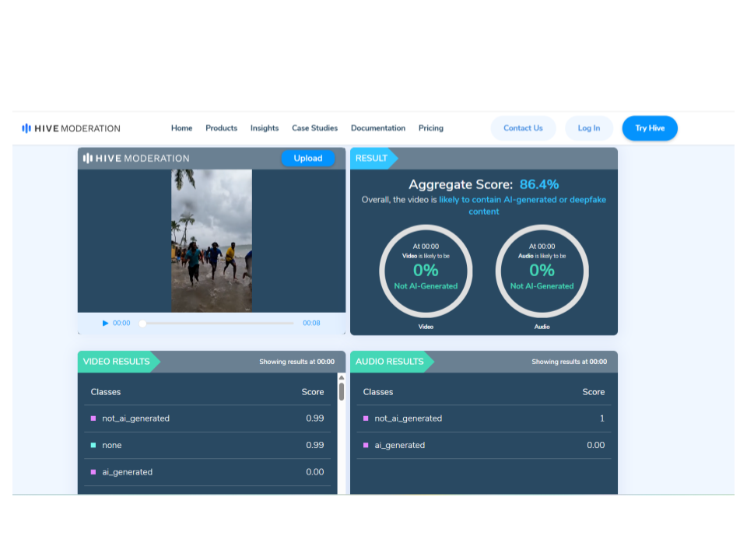747x560 pixels.
Task: Select the Audio 0% circular gauge
Action: pyautogui.click(x=542, y=271)
